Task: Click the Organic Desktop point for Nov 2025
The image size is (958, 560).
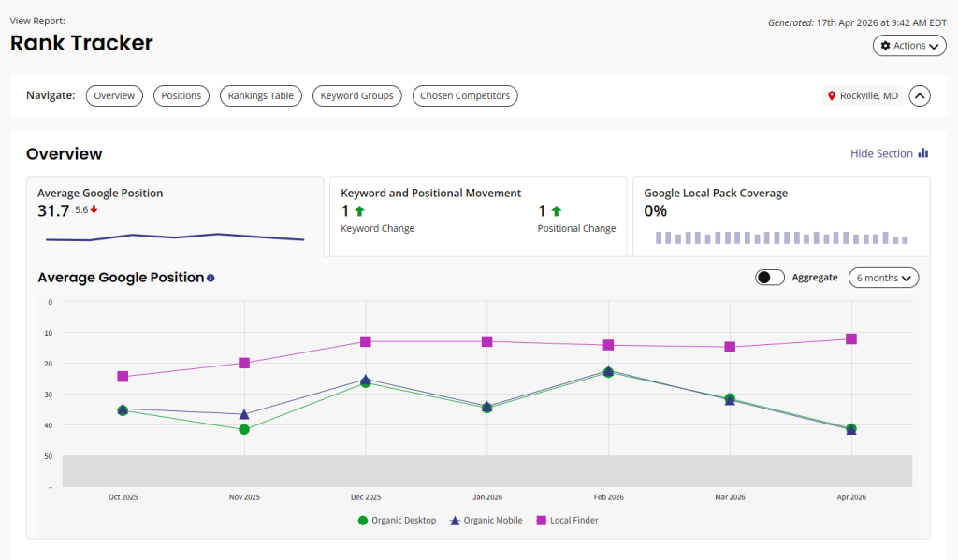Action: (x=244, y=429)
